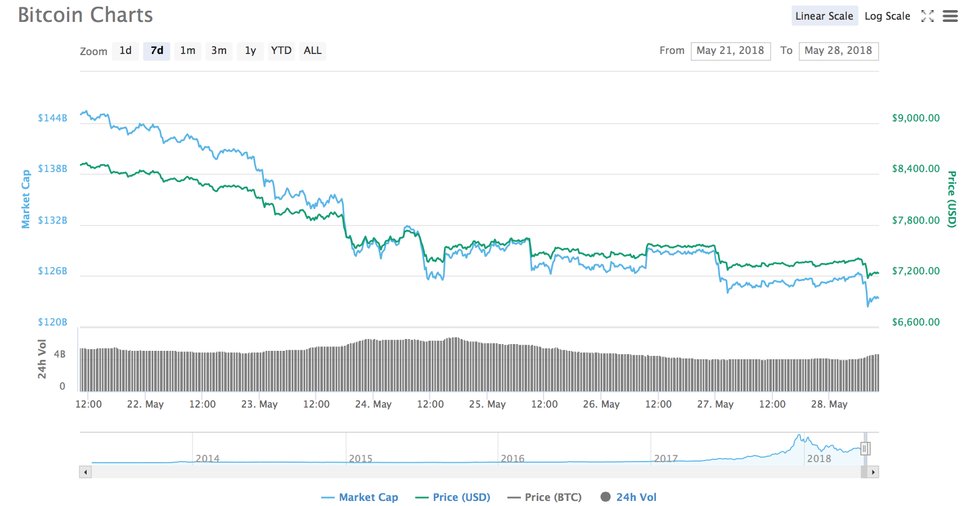The image size is (980, 506).
Task: Select the YTD zoom range
Action: point(281,51)
